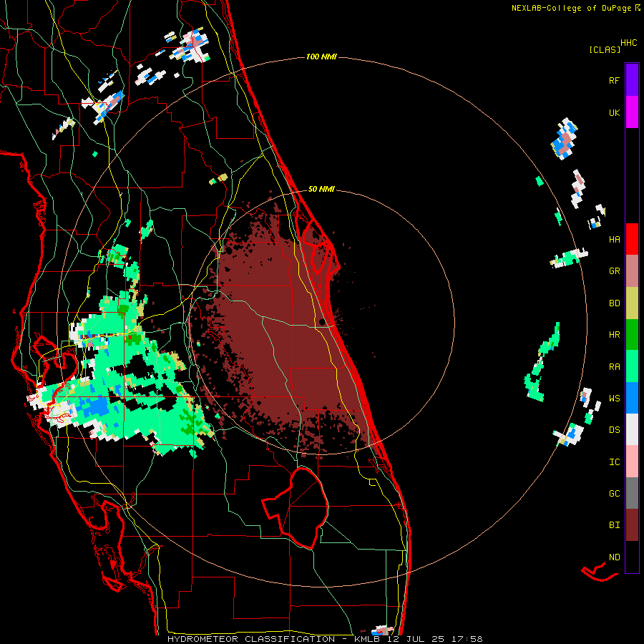Click the BI legend label
644x644 pixels.
[x=614, y=525]
